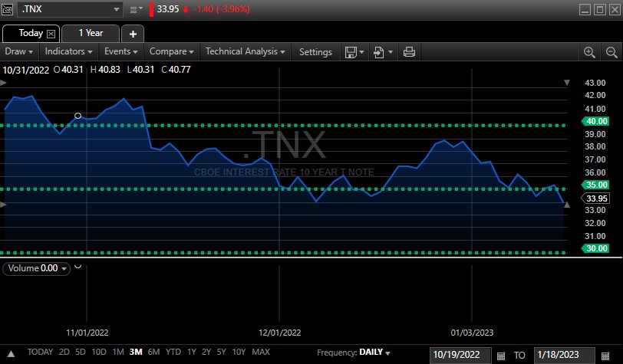Click the print chart icon
The width and height of the screenshot is (623, 364).
409,52
